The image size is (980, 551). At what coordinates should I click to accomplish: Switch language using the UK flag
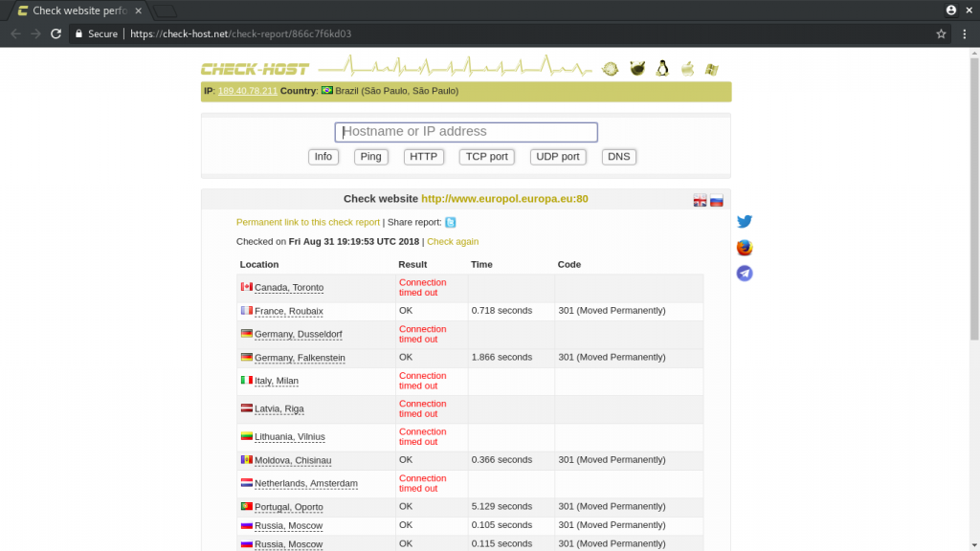[x=700, y=201]
